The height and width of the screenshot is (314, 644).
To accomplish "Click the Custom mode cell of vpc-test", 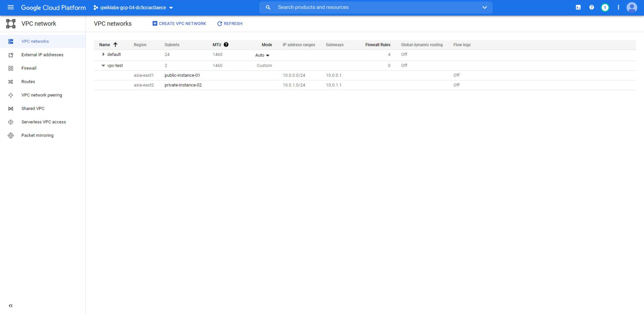I will coord(264,65).
